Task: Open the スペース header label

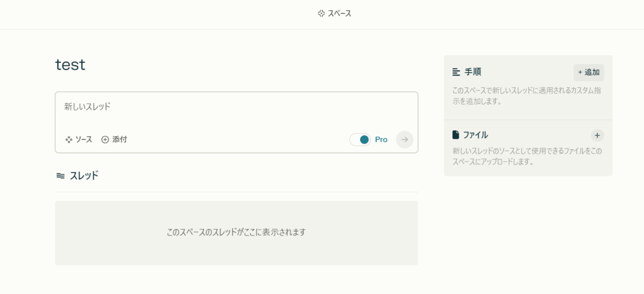Action: point(340,13)
